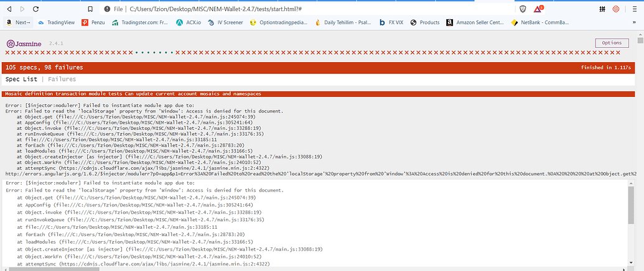The width and height of the screenshot is (644, 271).
Task: Open the browser main menu hamburger icon
Action: tap(633, 9)
